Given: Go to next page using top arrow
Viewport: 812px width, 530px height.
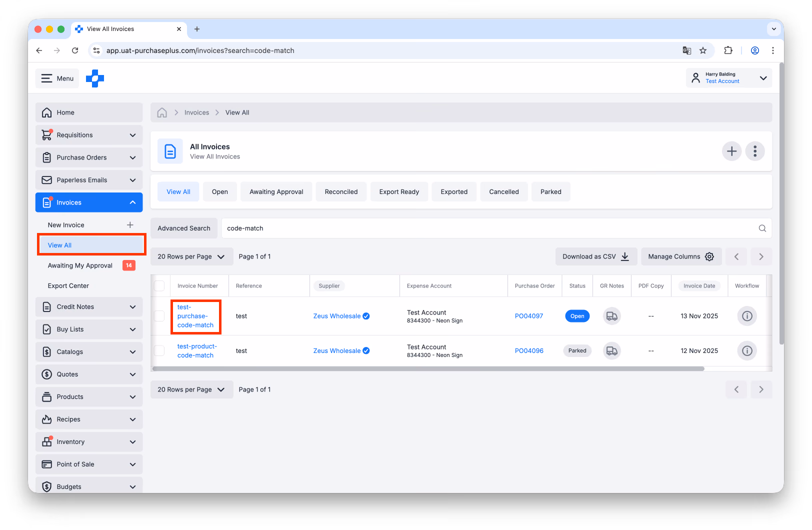Looking at the screenshot, I should tap(761, 256).
